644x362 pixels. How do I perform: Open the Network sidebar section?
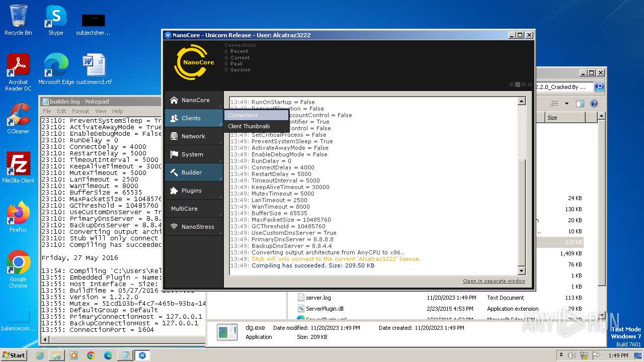194,136
